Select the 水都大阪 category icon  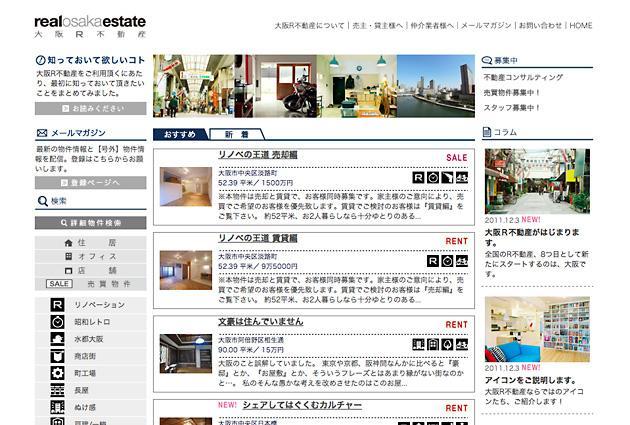[57, 339]
